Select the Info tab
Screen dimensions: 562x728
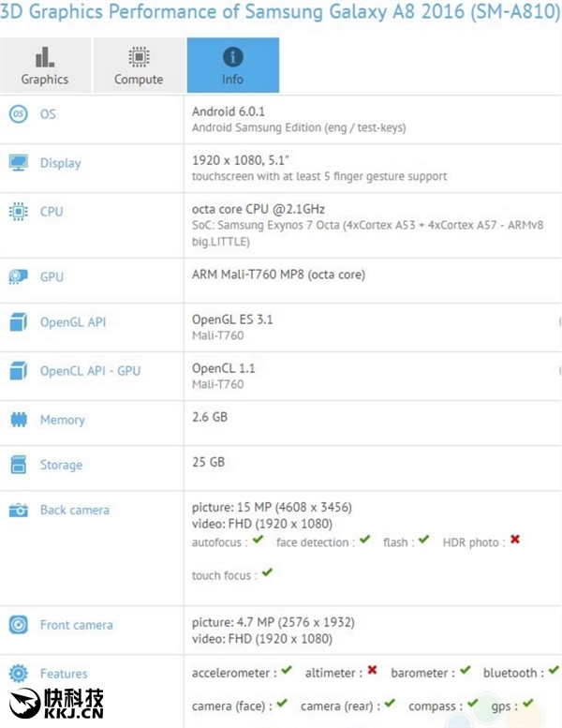point(232,66)
